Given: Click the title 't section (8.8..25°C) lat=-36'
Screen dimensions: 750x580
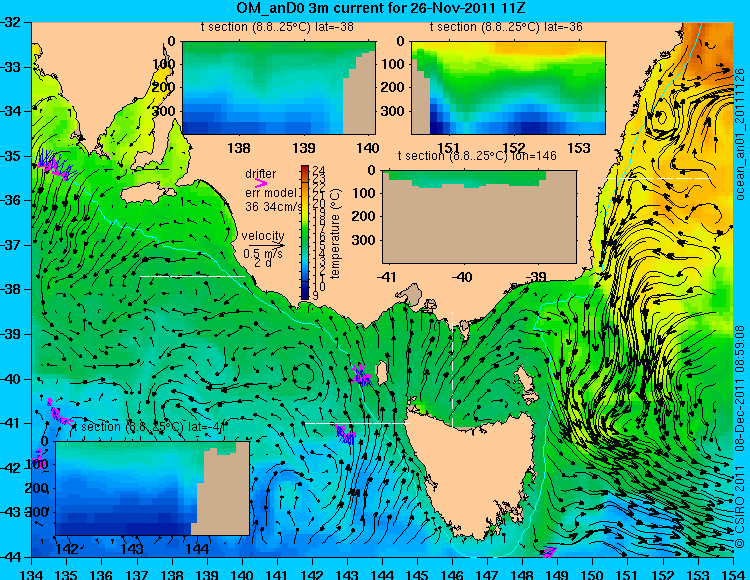Looking at the screenshot, I should pyautogui.click(x=506, y=27).
